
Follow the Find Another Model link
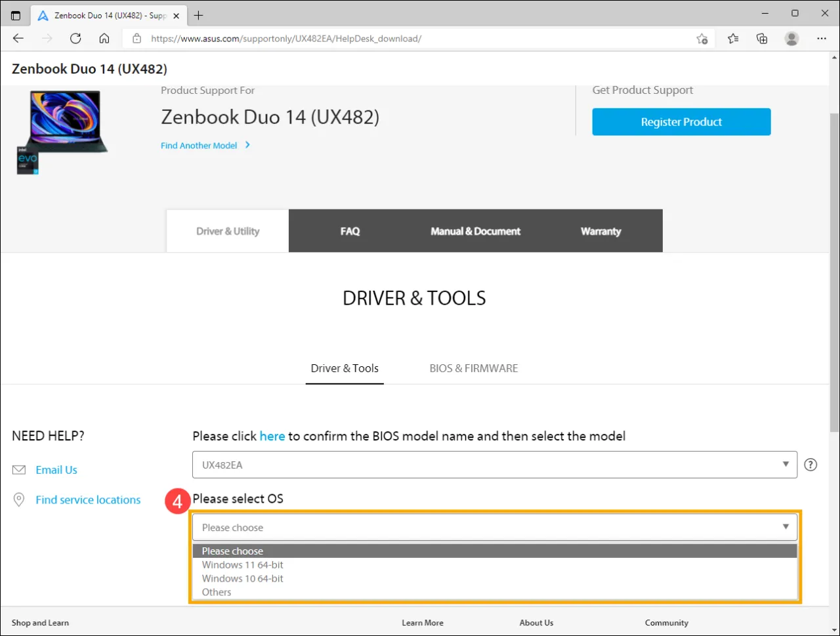coord(199,146)
